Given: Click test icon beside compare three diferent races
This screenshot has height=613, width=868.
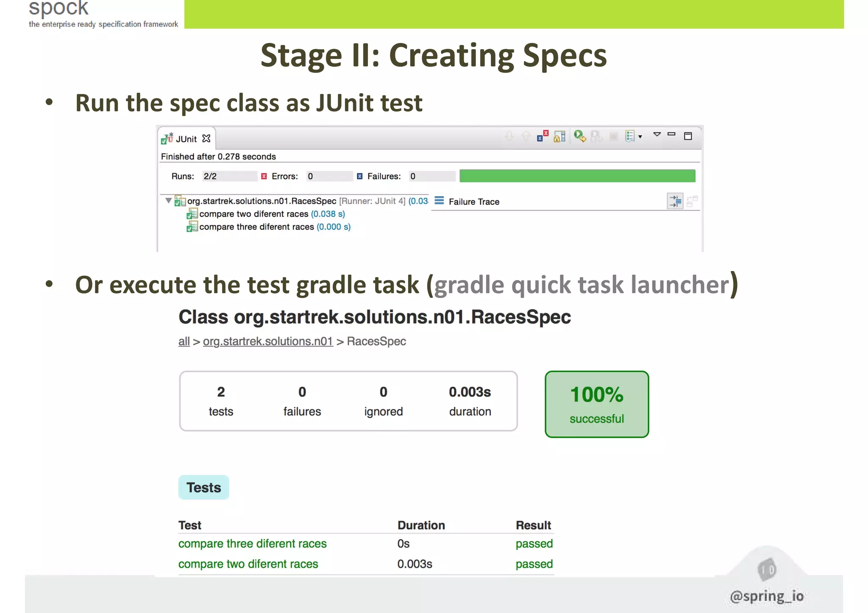Looking at the screenshot, I should point(192,227).
